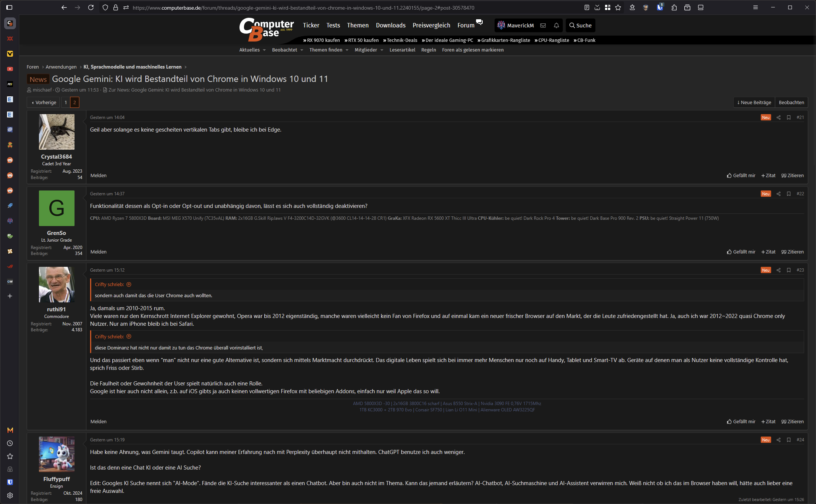Bookmark this page with star icon
The width and height of the screenshot is (816, 504).
point(618,7)
